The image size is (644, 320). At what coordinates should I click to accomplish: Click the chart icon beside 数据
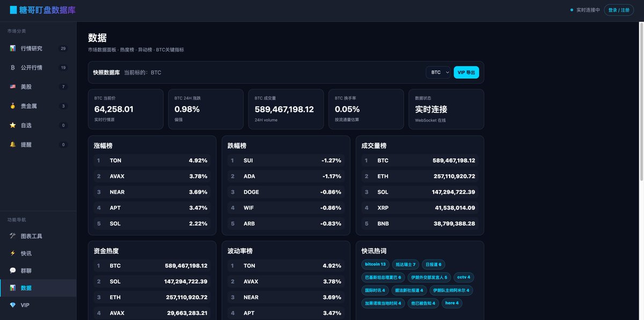pyautogui.click(x=12, y=288)
